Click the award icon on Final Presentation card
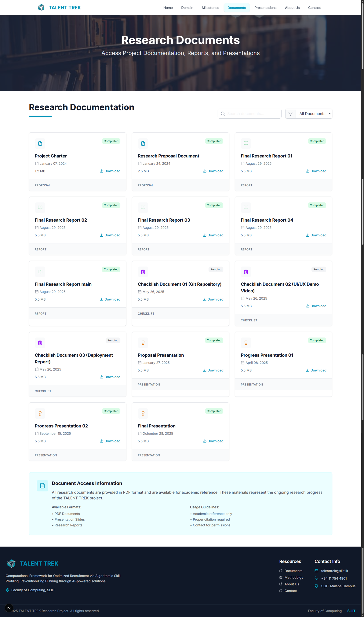Viewport: 364px width, 617px height. [143, 414]
